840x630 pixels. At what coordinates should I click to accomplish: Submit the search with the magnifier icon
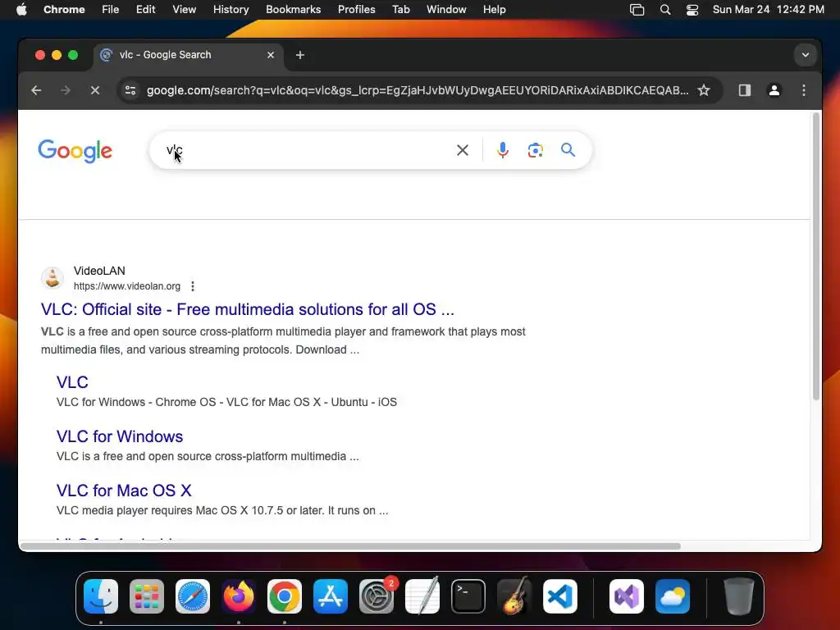[568, 150]
